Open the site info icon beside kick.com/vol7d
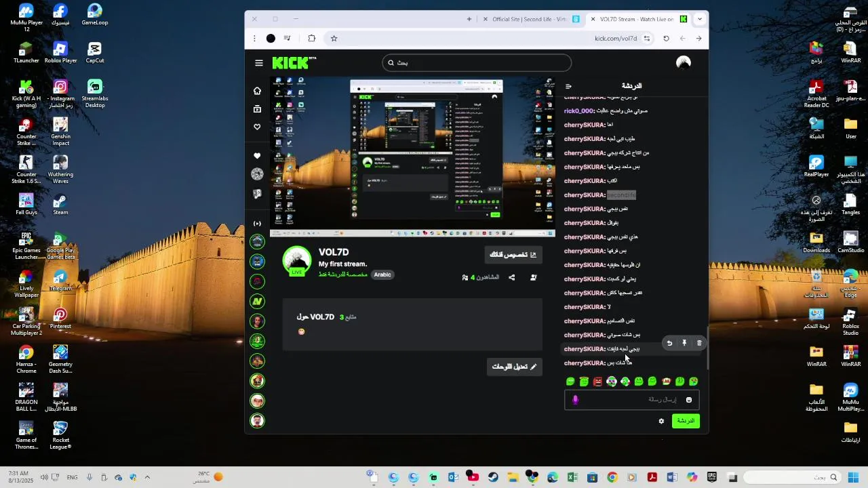Screen dimensions: 868x488 [x=647, y=39]
